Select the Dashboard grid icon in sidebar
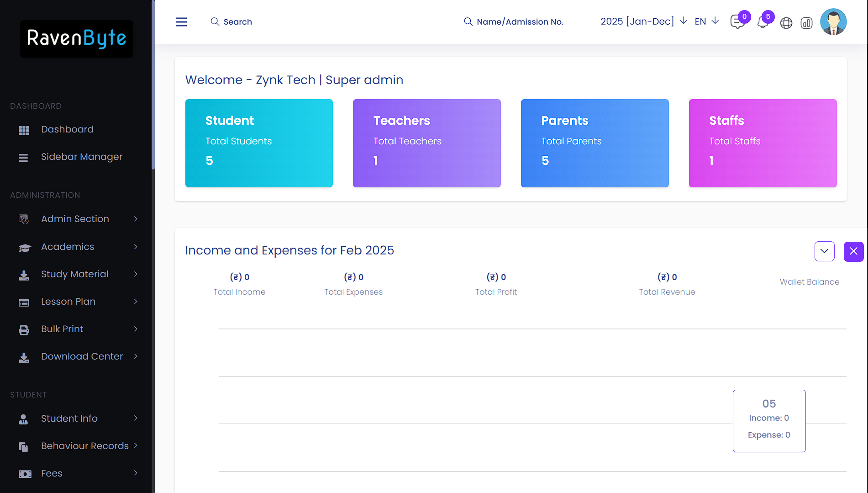Image resolution: width=868 pixels, height=493 pixels. [x=24, y=130]
